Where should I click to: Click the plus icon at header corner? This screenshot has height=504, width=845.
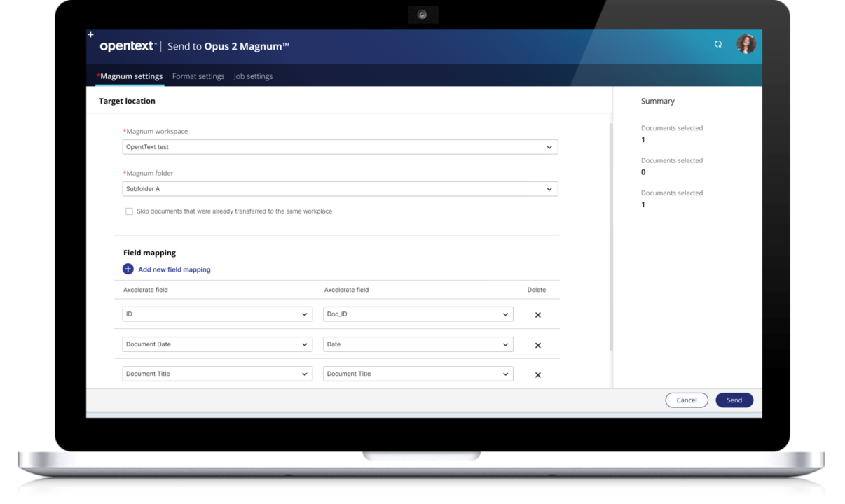click(x=90, y=34)
